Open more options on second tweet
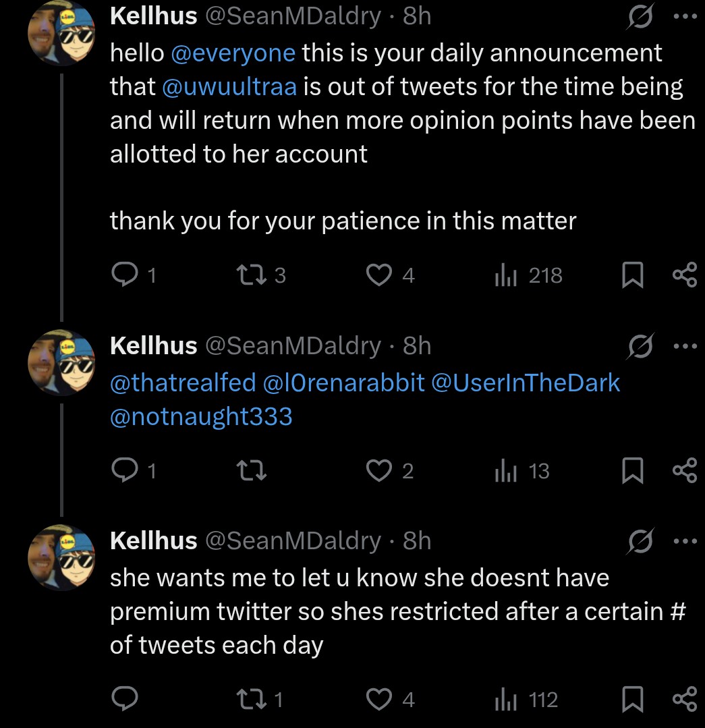 click(x=684, y=345)
